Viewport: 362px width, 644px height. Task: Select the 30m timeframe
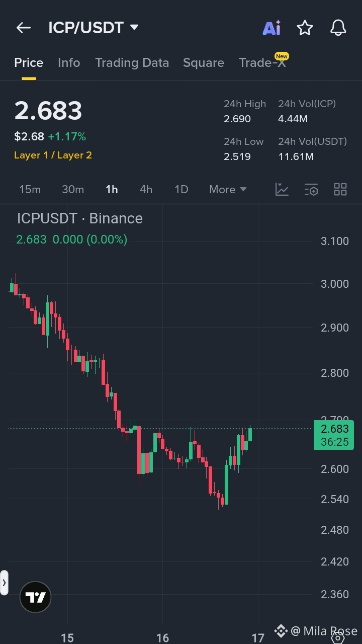[73, 190]
